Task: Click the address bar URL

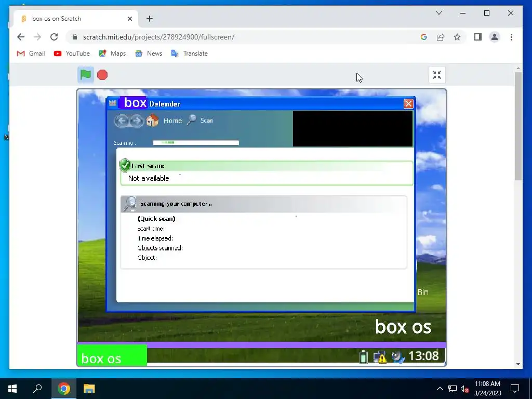Action: (x=158, y=37)
